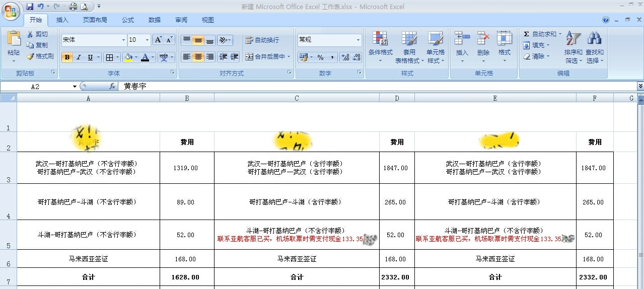Toggle align text right
Viewport: 644px width, 289px height.
click(x=209, y=57)
